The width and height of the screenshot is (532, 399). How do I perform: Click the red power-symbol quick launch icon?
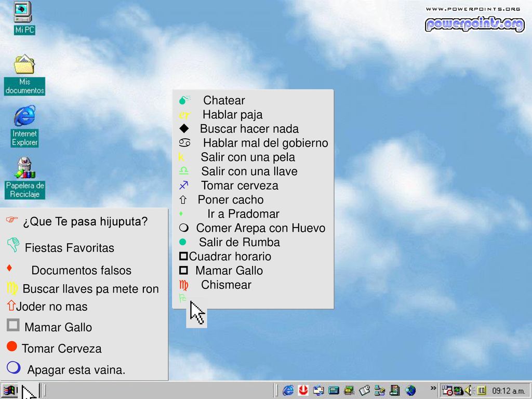(x=303, y=391)
